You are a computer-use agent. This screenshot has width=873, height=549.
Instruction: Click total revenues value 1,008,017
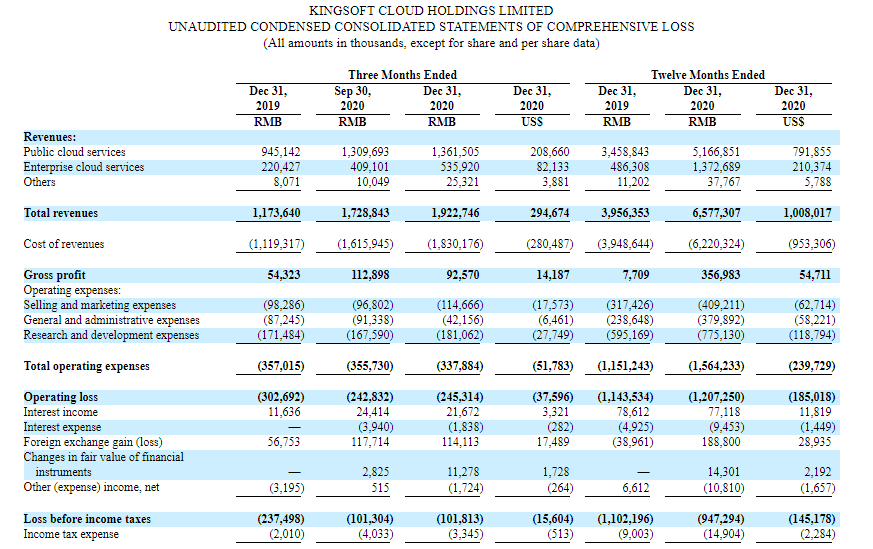click(807, 213)
